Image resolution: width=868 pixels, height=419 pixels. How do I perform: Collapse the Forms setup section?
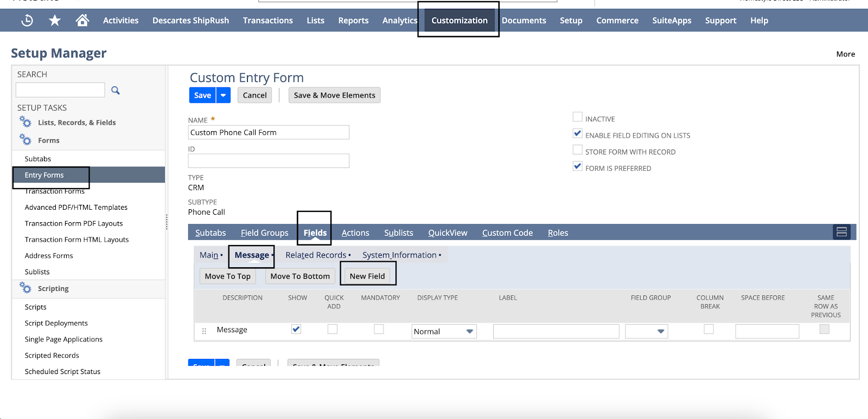point(49,140)
